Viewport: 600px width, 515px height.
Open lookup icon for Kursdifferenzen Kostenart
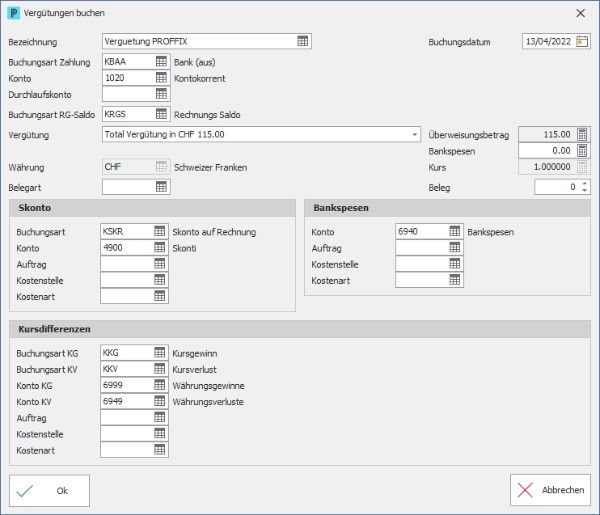[x=160, y=449]
